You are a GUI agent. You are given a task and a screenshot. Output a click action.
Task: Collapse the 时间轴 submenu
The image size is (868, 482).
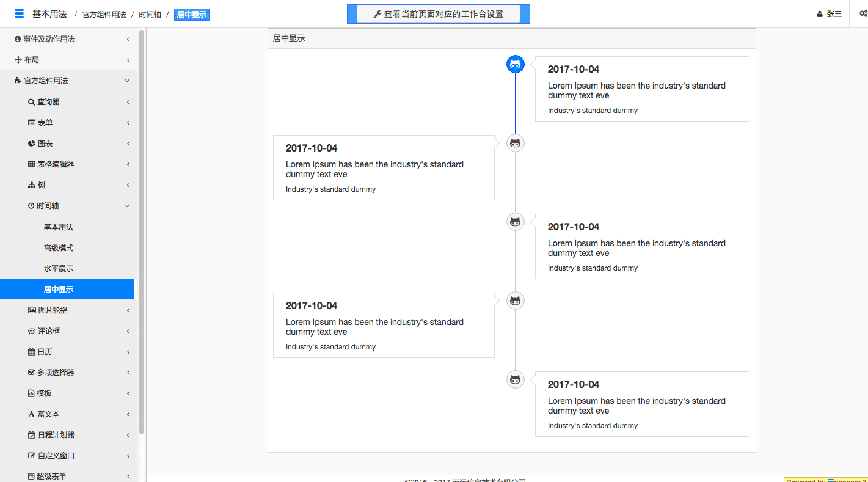127,206
